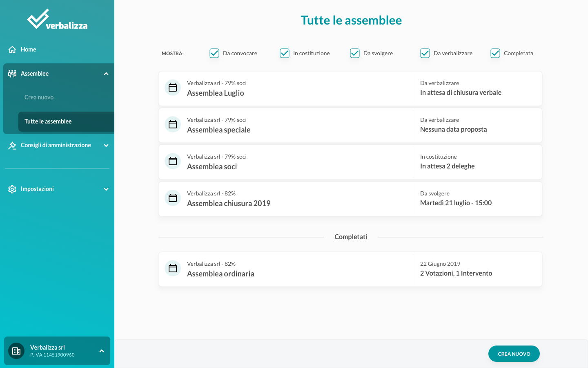Click the Verbalizza logo in sidebar
This screenshot has width=588, height=368.
57,20
